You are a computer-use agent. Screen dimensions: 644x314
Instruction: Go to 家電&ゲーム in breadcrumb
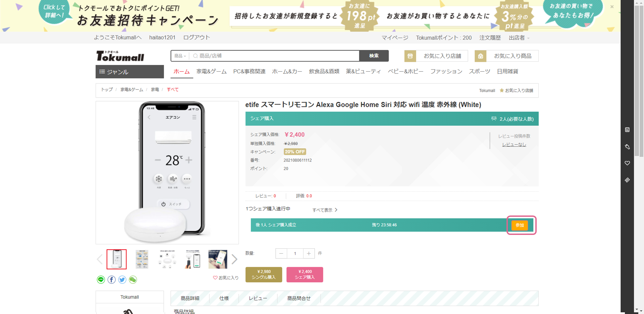point(132,89)
